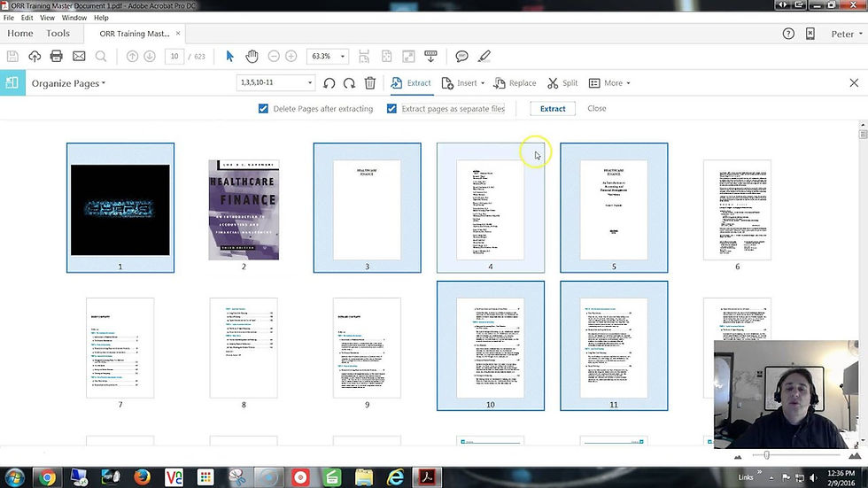Delete selected pages with trash icon
This screenshot has width=868, height=488.
[370, 83]
